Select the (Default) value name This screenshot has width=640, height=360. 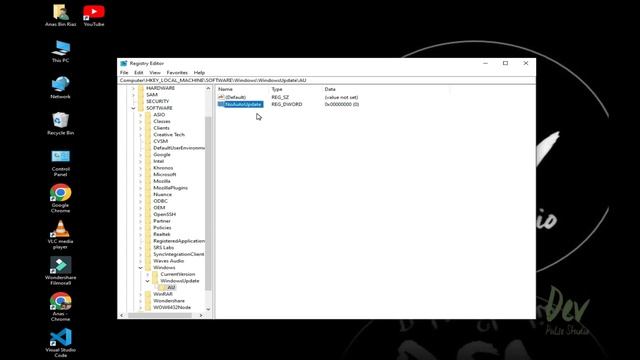pyautogui.click(x=236, y=97)
